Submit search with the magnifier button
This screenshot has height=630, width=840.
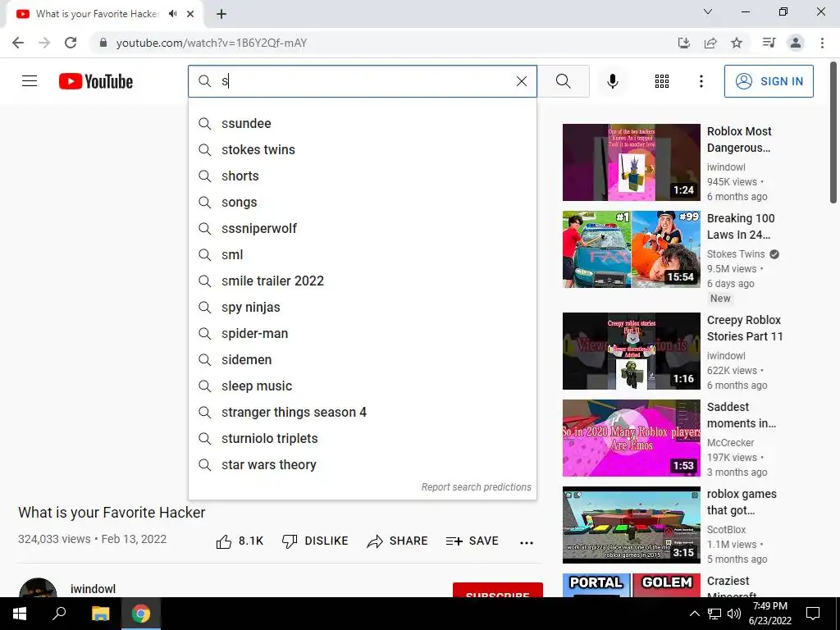[563, 81]
